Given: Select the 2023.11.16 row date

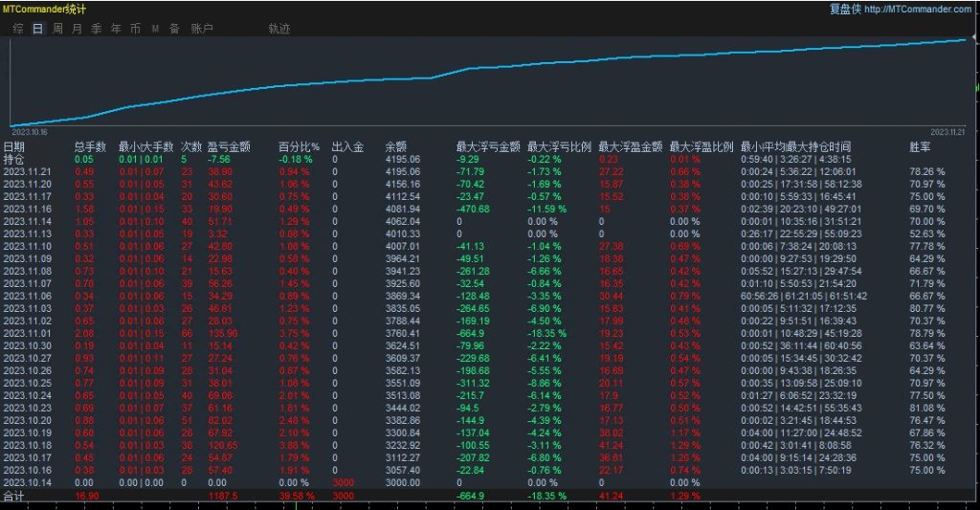Looking at the screenshot, I should (26, 209).
